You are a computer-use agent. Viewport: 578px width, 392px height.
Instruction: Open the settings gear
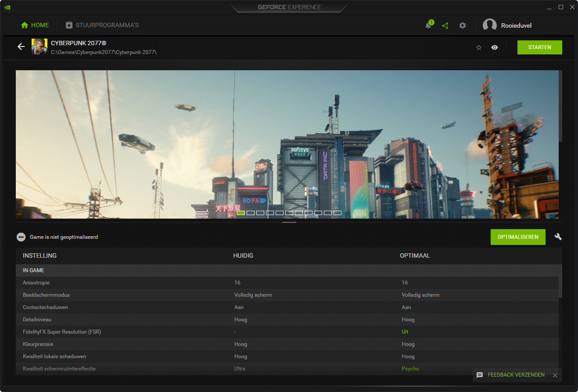click(x=463, y=25)
